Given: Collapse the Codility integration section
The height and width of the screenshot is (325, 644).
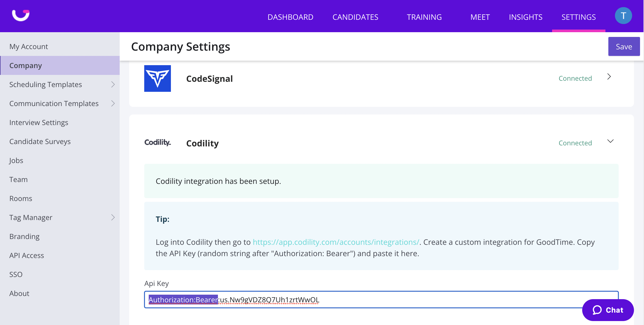Looking at the screenshot, I should (x=610, y=141).
